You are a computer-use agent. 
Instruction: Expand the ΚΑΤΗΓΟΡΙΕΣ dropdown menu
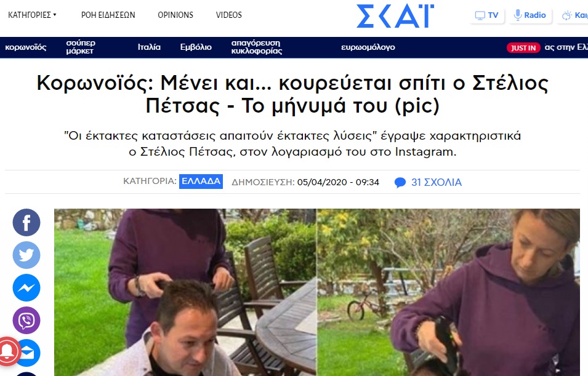point(32,15)
